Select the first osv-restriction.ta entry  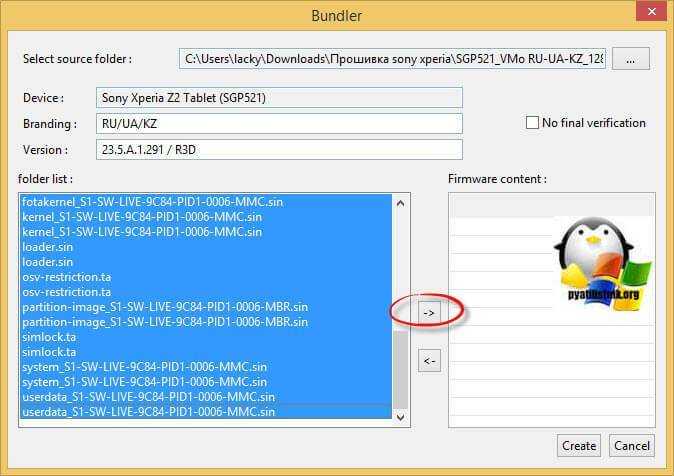(x=206, y=277)
